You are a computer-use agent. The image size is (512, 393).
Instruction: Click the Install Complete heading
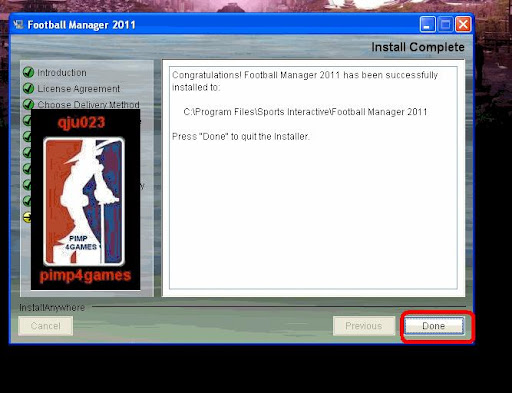tap(418, 47)
